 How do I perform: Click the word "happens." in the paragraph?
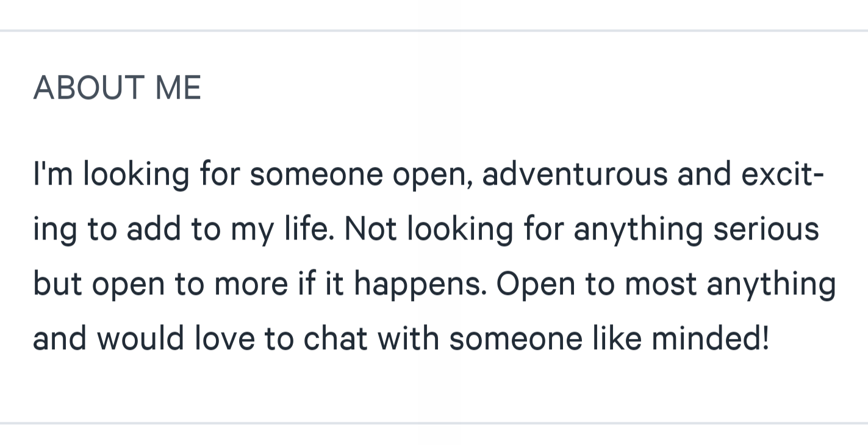420,285
